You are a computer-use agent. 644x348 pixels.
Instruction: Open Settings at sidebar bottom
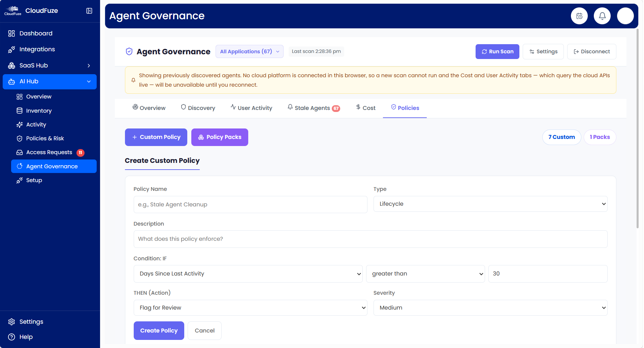[50, 322]
